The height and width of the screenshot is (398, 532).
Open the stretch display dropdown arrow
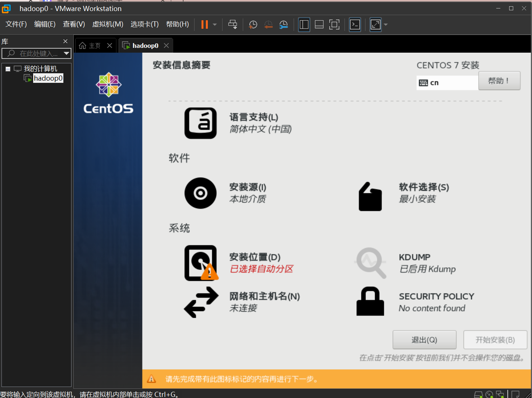[x=386, y=25]
